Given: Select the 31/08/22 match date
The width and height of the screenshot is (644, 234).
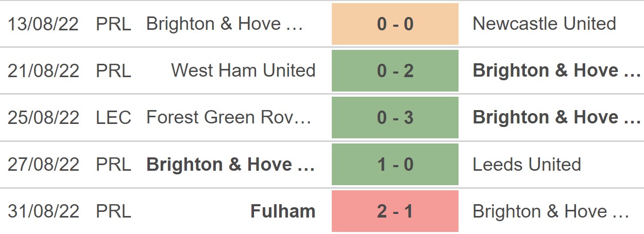Looking at the screenshot, I should [43, 211].
